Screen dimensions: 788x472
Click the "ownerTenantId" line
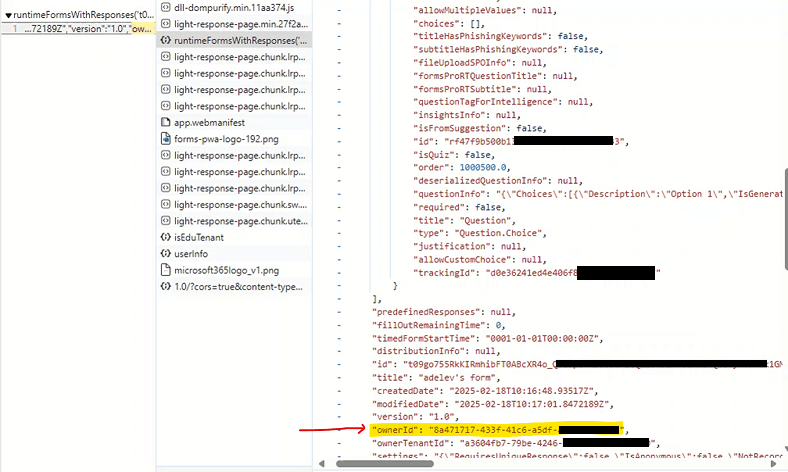[516, 443]
